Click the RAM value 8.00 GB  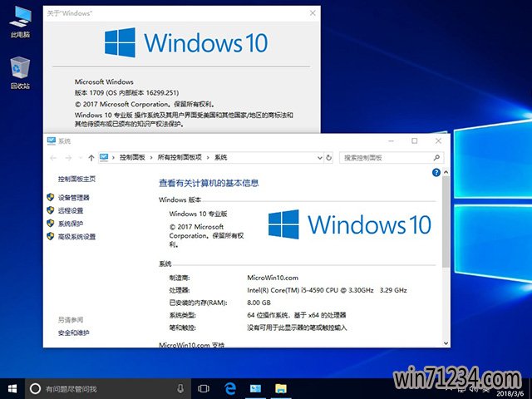pyautogui.click(x=259, y=303)
